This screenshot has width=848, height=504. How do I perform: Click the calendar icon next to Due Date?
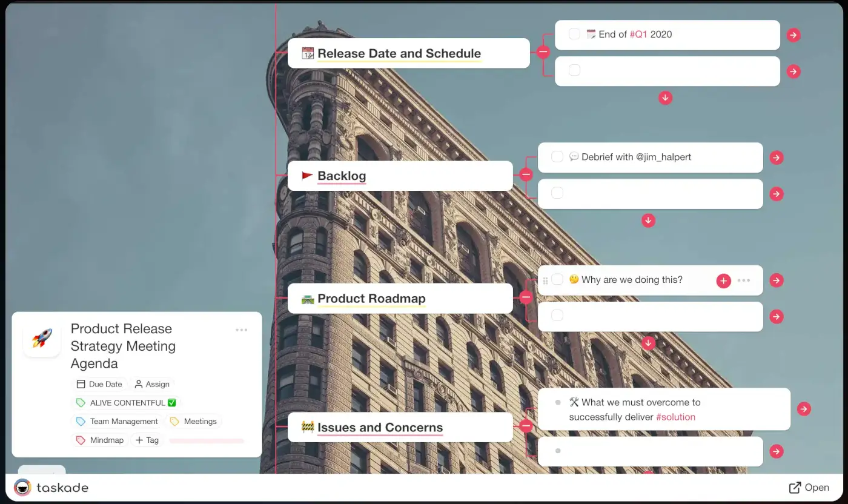(82, 384)
